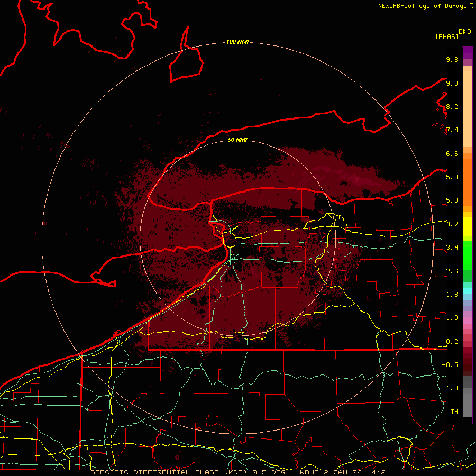
Task: Click the -1.3 value on color scale
Action: (450, 388)
